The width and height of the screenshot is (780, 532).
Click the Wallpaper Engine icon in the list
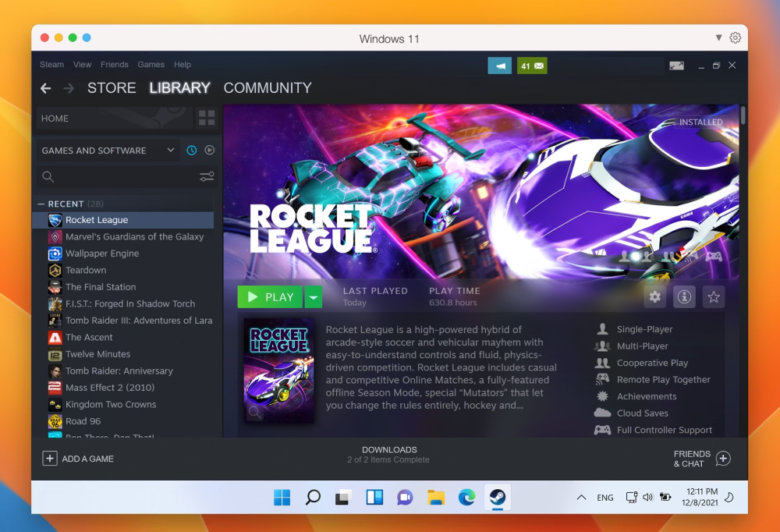55,254
